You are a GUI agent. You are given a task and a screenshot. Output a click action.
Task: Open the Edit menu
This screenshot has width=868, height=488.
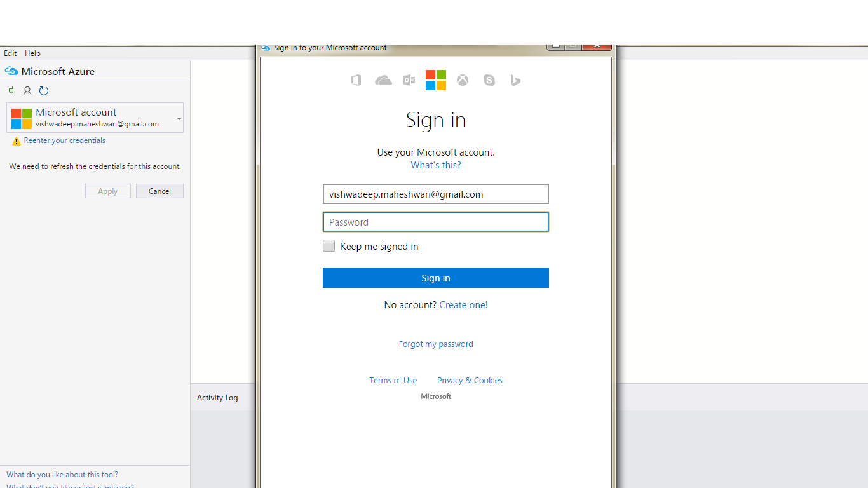pyautogui.click(x=10, y=53)
